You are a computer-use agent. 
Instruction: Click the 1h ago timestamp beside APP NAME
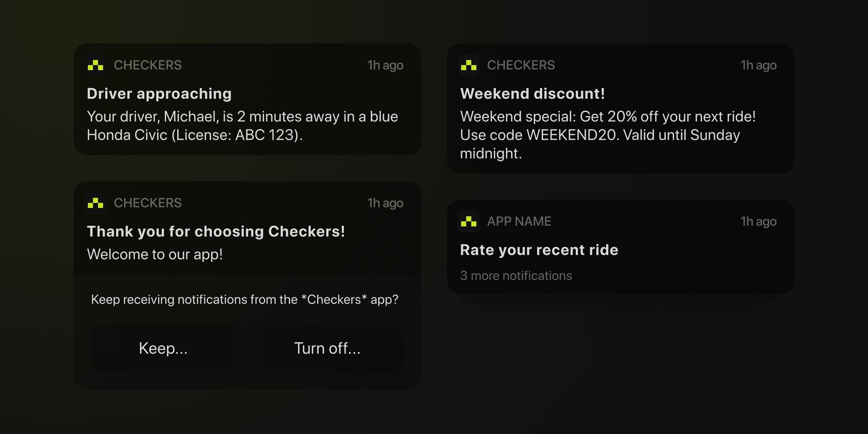[x=758, y=221]
